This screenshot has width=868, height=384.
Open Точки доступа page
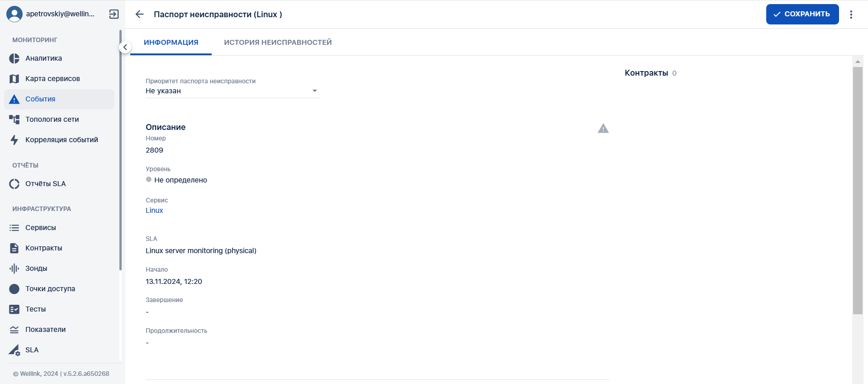59,289
